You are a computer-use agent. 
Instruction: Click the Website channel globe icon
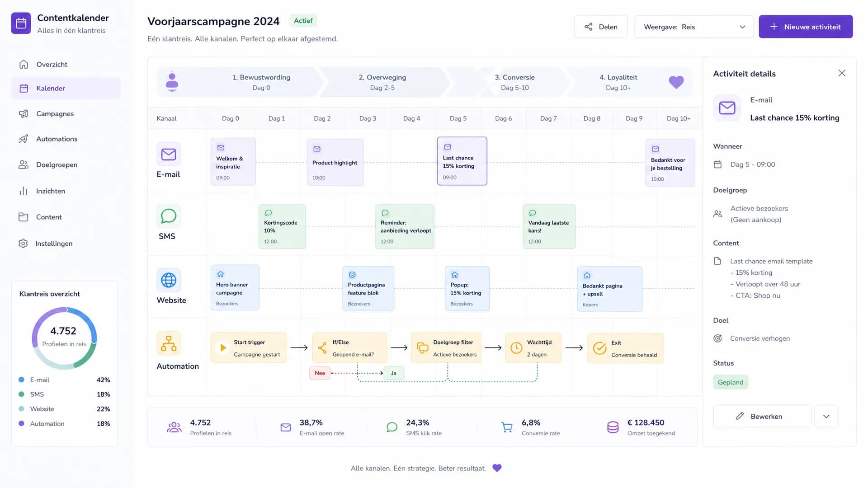point(169,280)
